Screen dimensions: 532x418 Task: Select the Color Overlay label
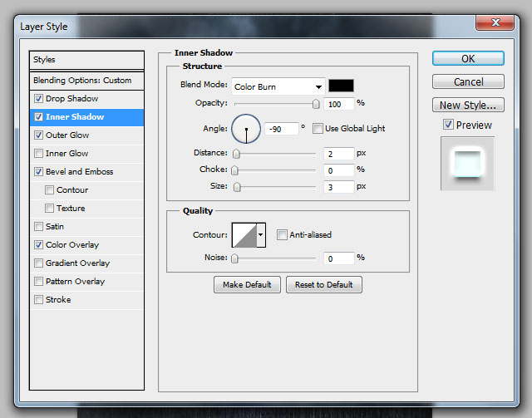[x=72, y=245]
